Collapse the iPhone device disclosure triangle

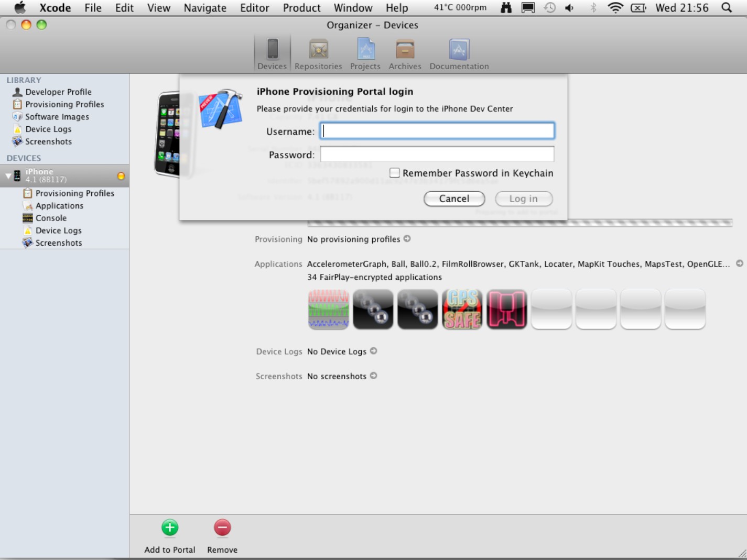(x=8, y=175)
